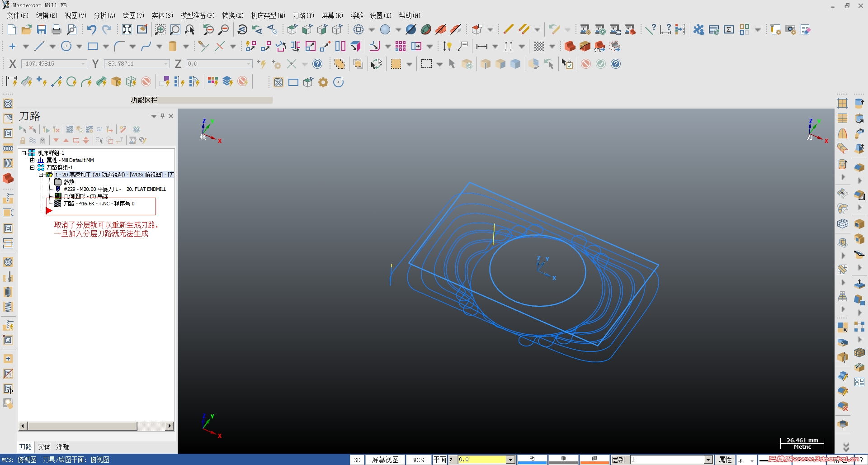Click the rectangular array grid icon
The width and height of the screenshot is (868, 465).
click(401, 46)
